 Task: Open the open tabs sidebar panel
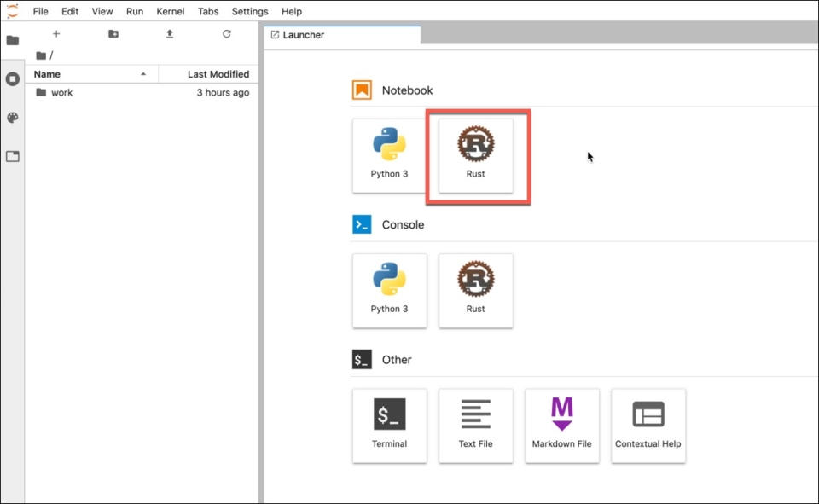pos(12,157)
